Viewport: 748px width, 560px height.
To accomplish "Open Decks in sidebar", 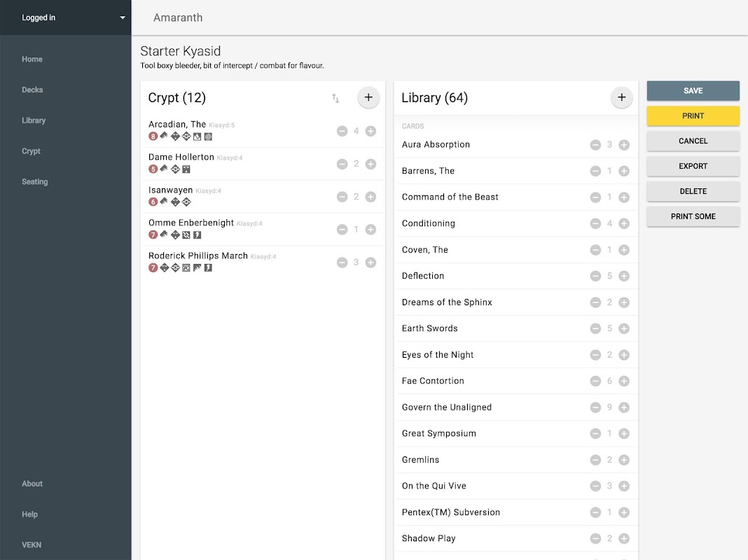I will coord(32,90).
